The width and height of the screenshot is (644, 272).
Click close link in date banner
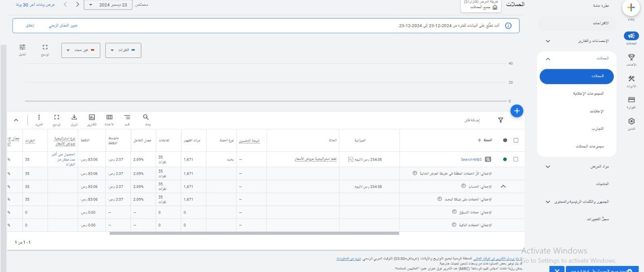coord(30,26)
